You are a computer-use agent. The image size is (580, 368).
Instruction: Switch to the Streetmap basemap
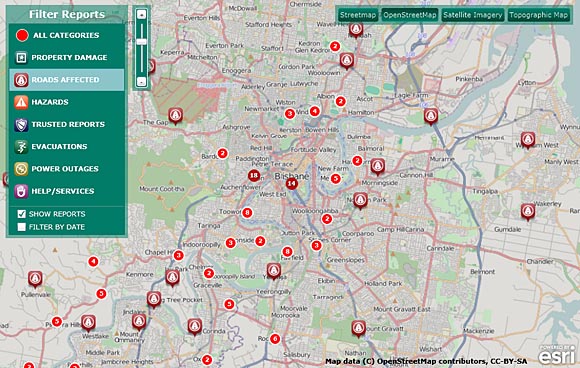click(358, 15)
